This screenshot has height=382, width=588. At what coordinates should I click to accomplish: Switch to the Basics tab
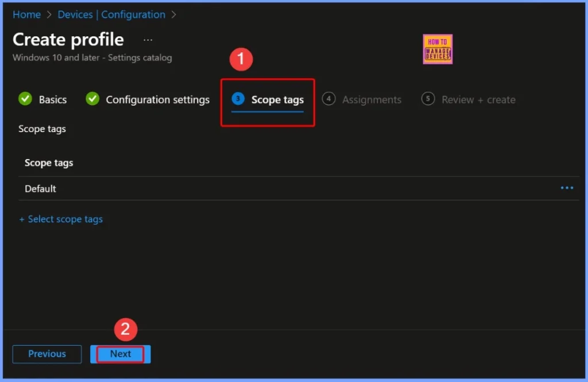coord(53,100)
